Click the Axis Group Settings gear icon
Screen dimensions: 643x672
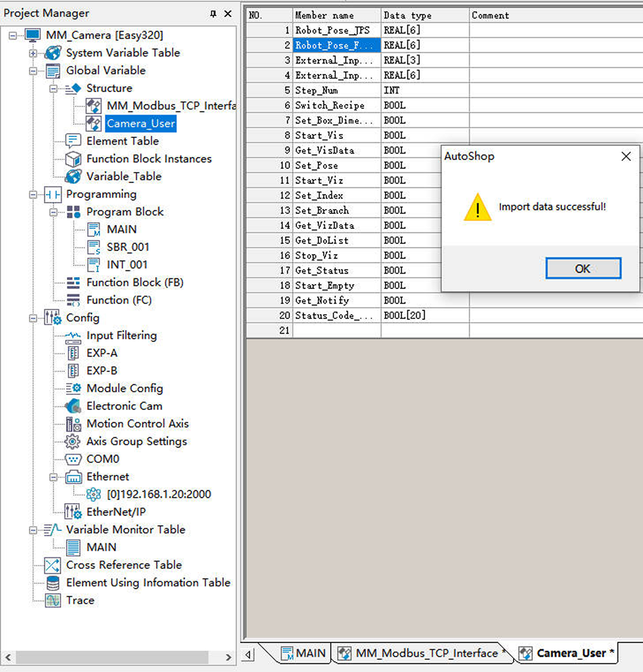click(72, 442)
